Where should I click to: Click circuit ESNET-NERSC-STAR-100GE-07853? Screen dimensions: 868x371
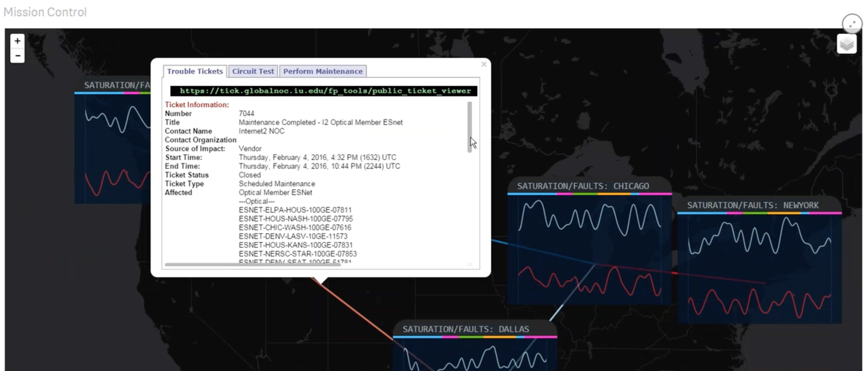click(x=297, y=254)
